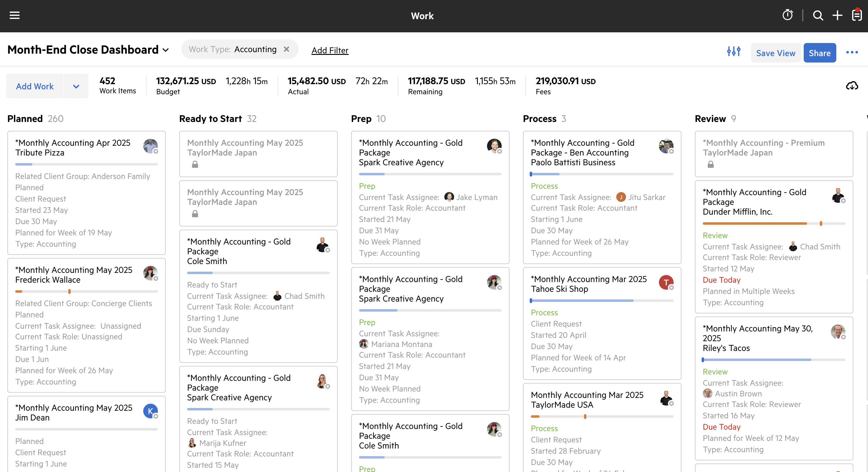Viewport: 868px width, 472px height.
Task: Open the clipboard notifications icon
Action: 857,16
